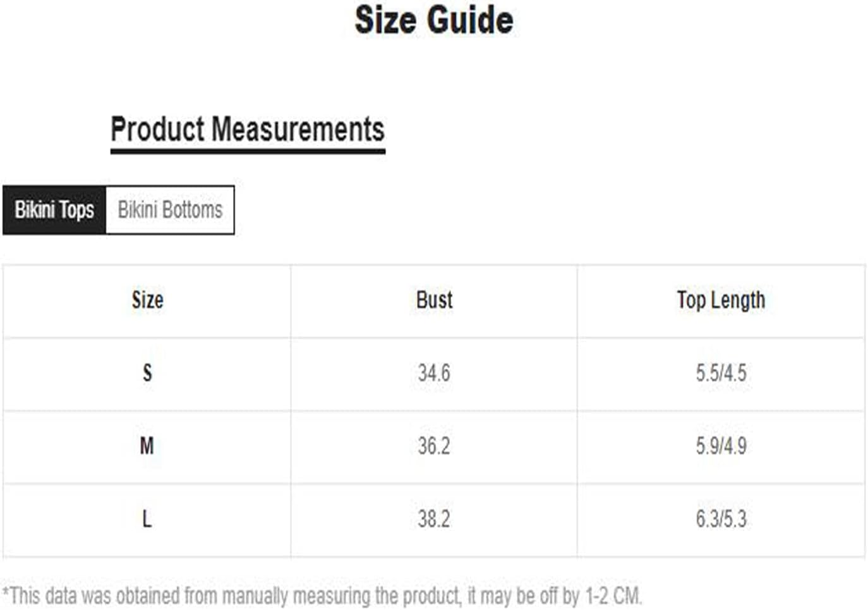Open the Bikini Bottoms tab
The image size is (868, 610).
[170, 210]
